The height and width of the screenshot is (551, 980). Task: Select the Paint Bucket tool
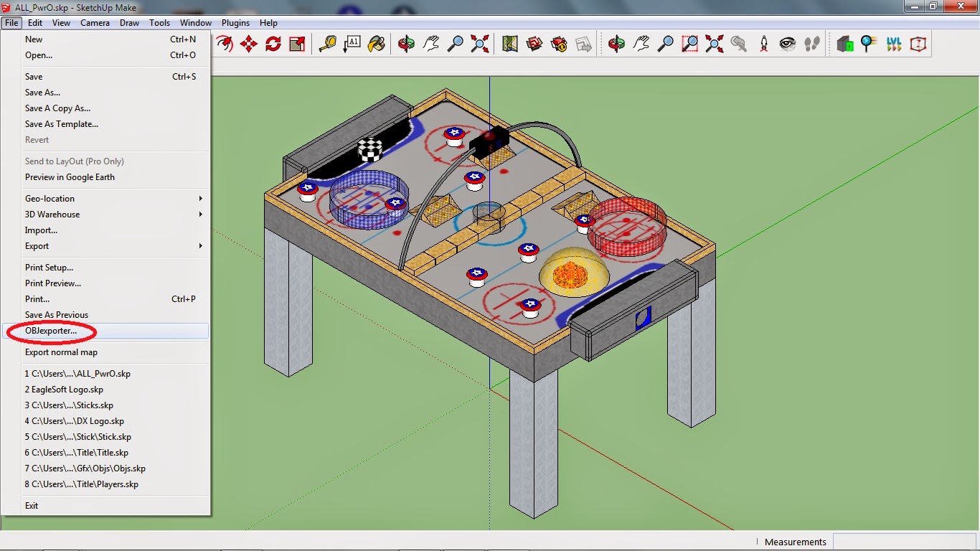(376, 44)
